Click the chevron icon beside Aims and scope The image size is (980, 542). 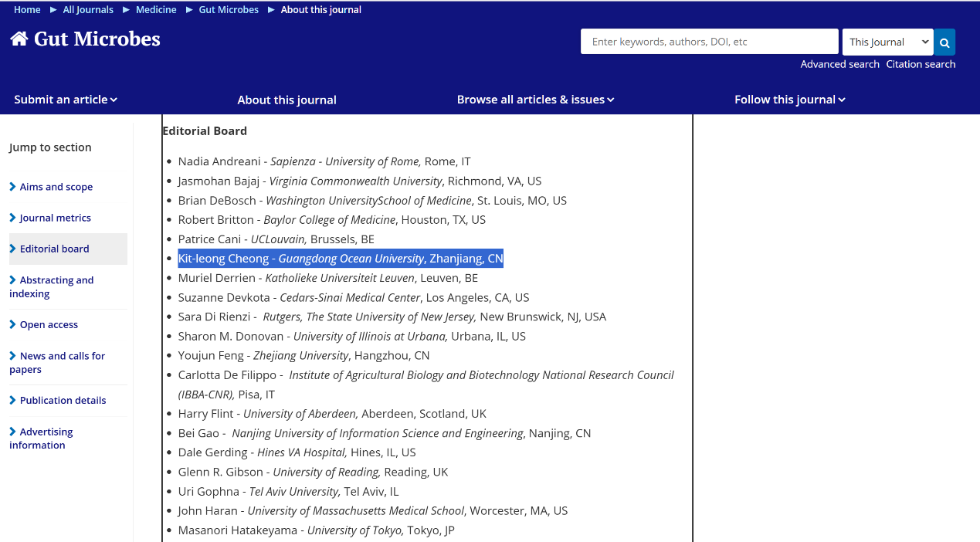[12, 187]
